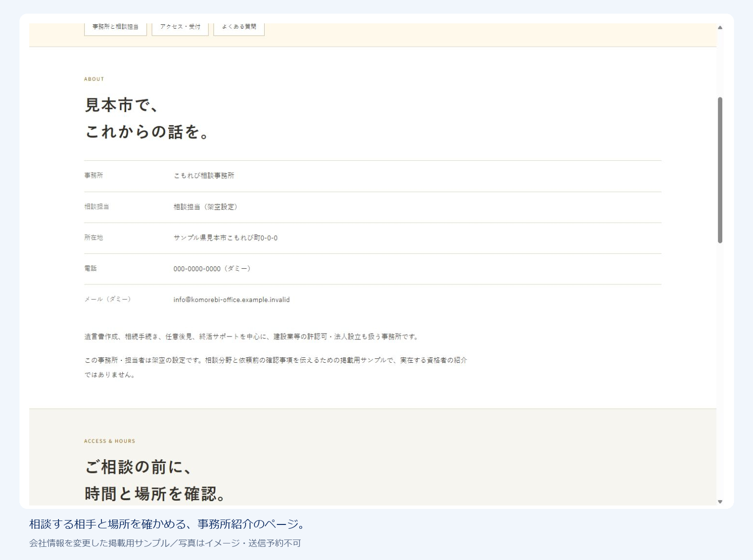The height and width of the screenshot is (560, 753).
Task: Click the heading これからの話を。
Action: point(147,131)
